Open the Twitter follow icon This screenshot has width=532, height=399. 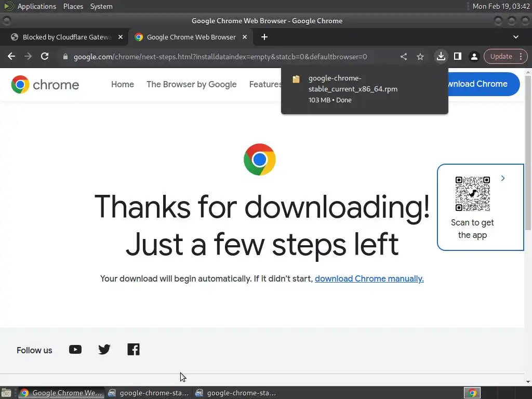(x=104, y=350)
